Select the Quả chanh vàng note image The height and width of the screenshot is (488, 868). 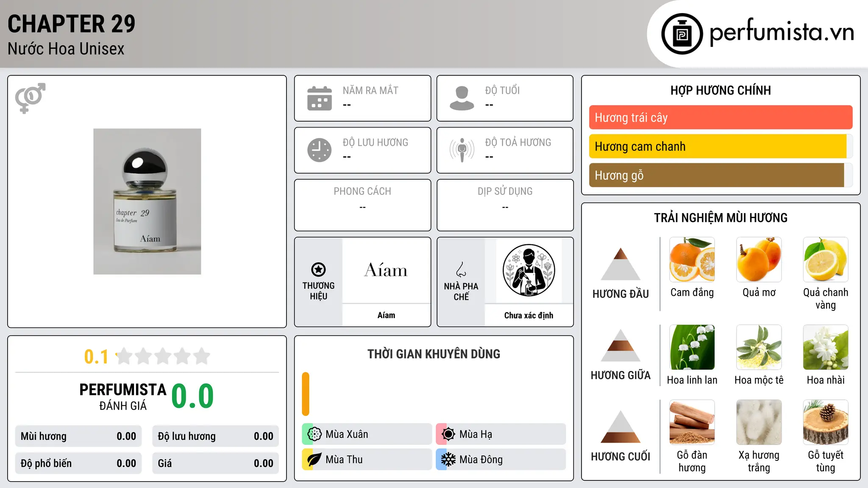826,260
